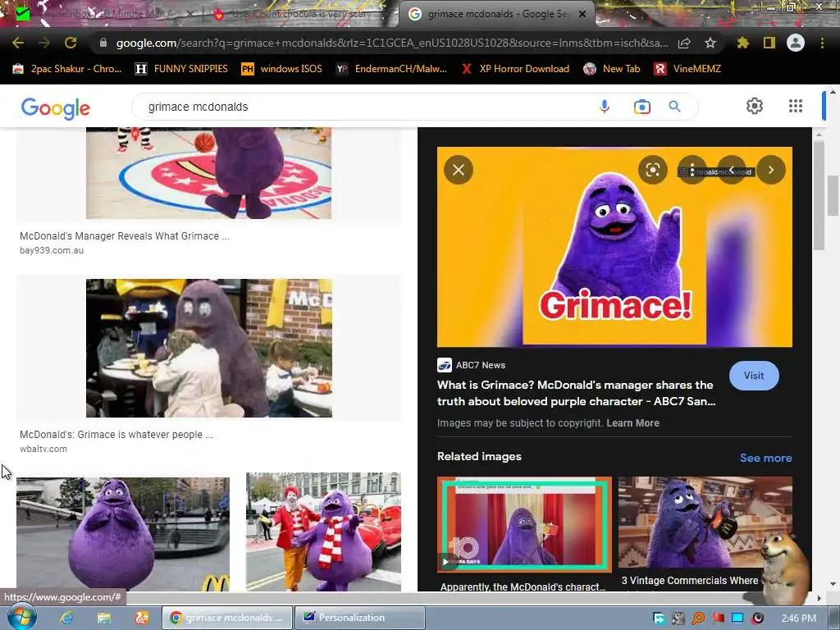Open the Grimace standing in plaza image

[123, 534]
